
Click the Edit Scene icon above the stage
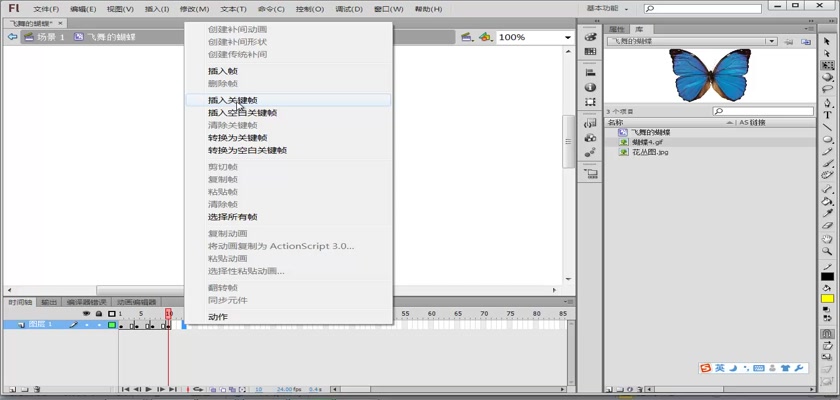pyautogui.click(x=467, y=37)
